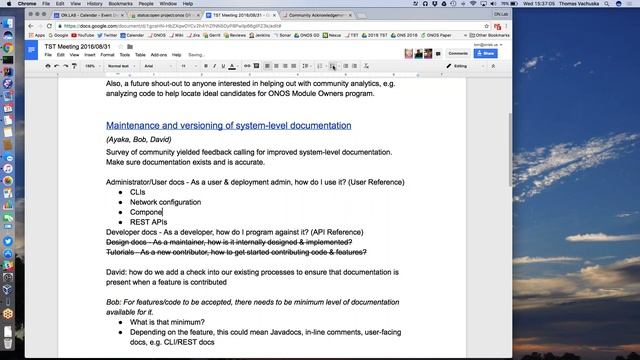Open the Docs Format menu
The image size is (640, 360).
click(x=107, y=55)
